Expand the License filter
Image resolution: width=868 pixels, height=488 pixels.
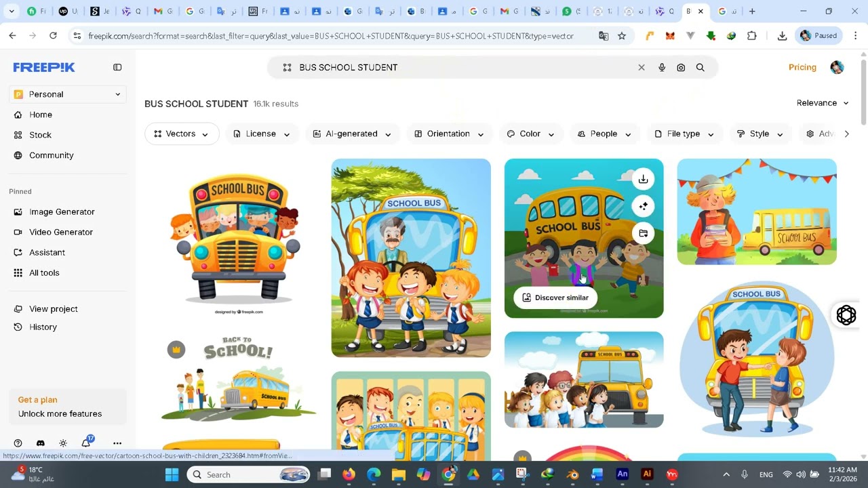(x=262, y=134)
